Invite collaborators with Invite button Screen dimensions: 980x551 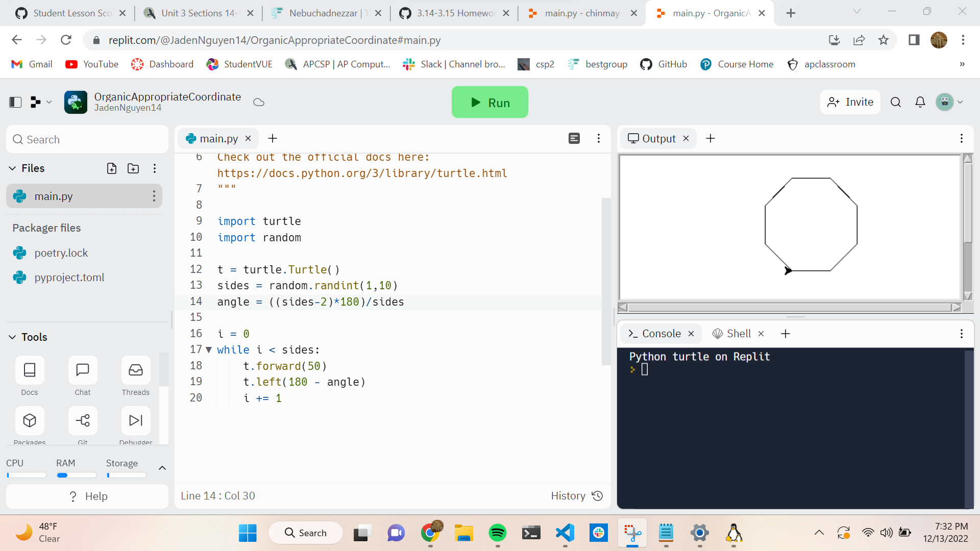coord(850,102)
